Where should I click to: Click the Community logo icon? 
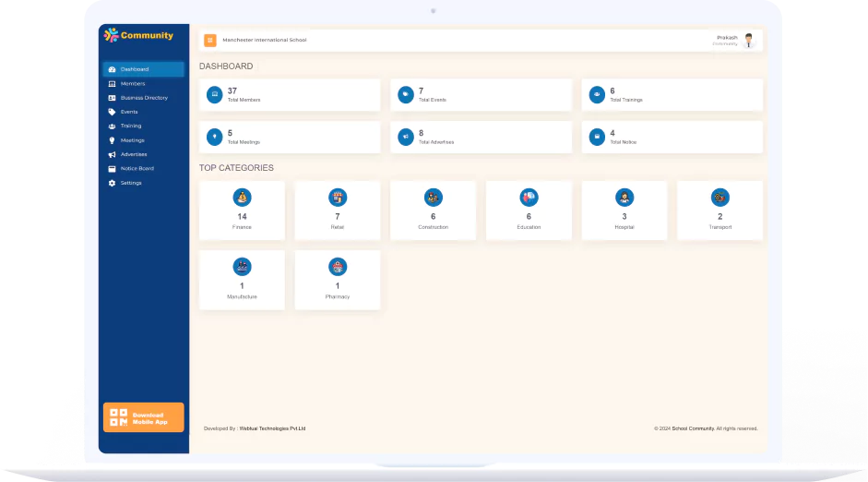coord(112,35)
